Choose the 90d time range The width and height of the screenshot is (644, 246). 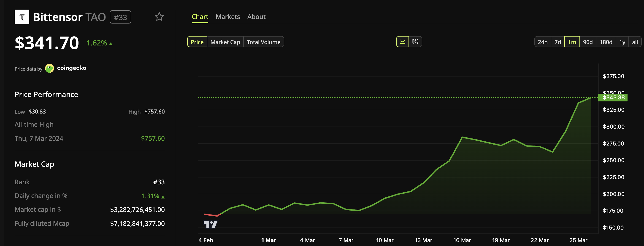[x=588, y=42]
